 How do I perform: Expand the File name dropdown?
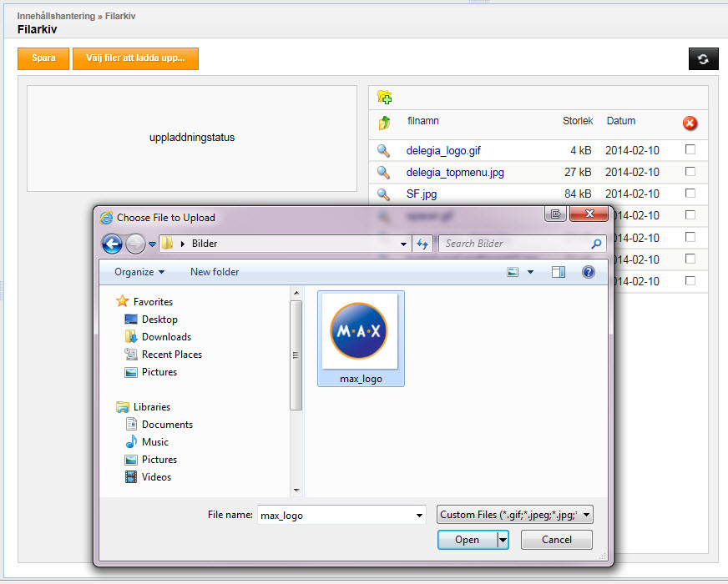(x=419, y=516)
